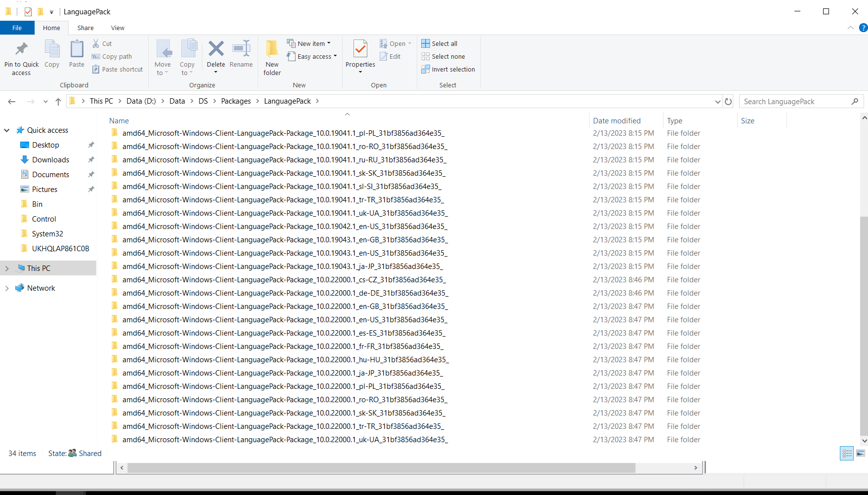Click Select none in the ribbon

[443, 56]
